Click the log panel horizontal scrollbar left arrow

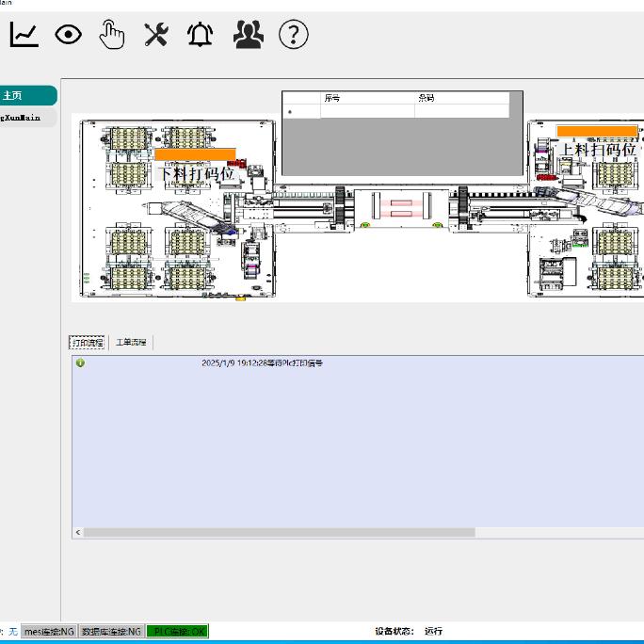click(78, 532)
